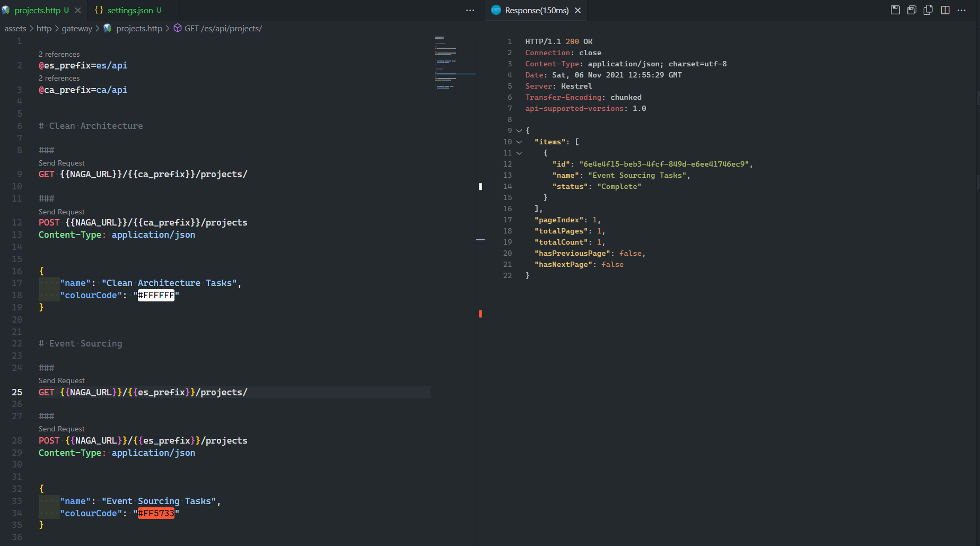The image size is (980, 546).
Task: Click line number 25 in gutter
Action: coord(17,392)
